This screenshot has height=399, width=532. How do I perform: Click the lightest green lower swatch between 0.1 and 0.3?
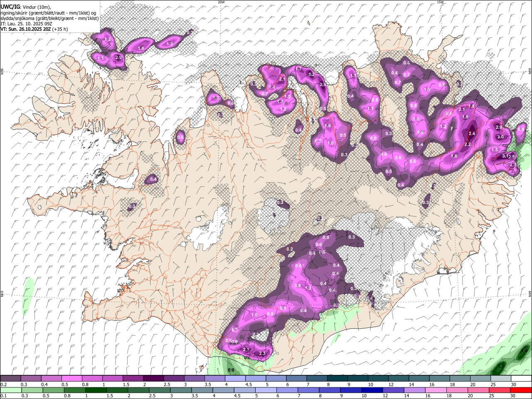point(11,390)
